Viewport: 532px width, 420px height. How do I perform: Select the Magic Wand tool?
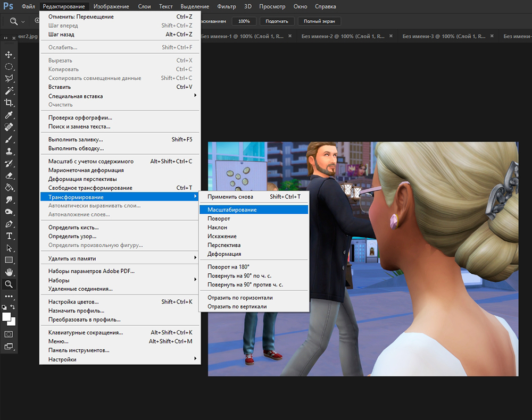(9, 91)
